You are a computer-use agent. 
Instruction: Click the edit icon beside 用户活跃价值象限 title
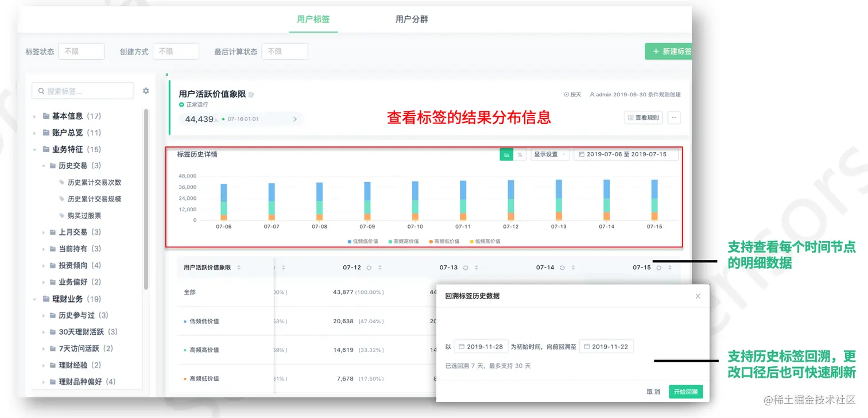[251, 95]
